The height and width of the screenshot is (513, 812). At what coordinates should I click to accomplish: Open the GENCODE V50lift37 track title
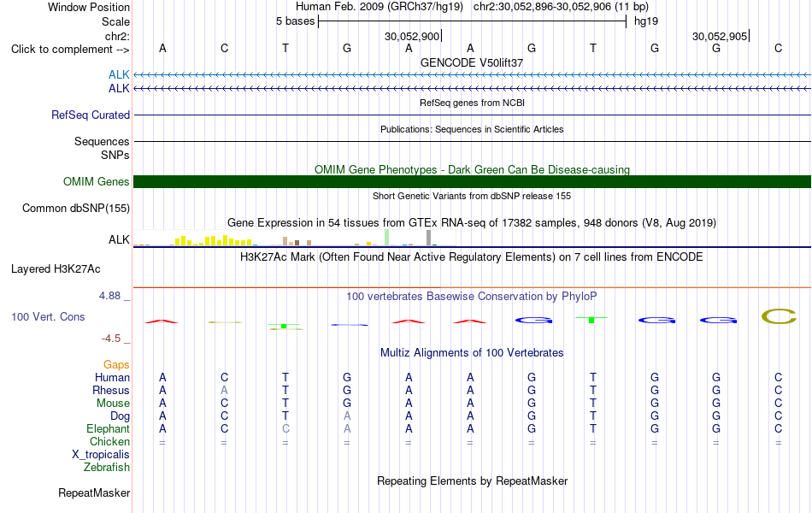click(x=472, y=62)
